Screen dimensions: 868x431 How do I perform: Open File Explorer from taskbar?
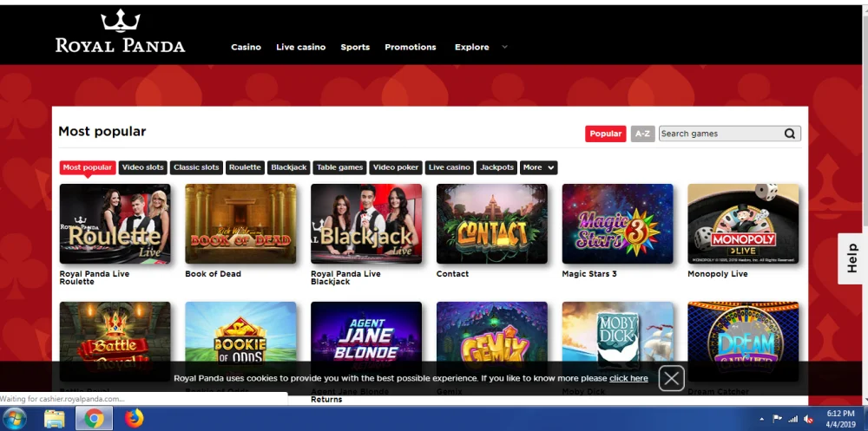[54, 418]
